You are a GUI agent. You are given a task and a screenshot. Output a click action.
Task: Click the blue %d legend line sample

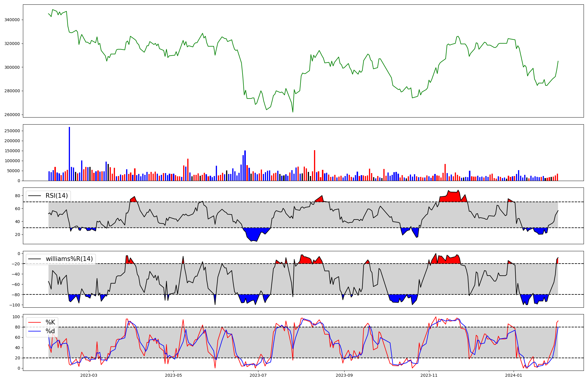pos(35,331)
